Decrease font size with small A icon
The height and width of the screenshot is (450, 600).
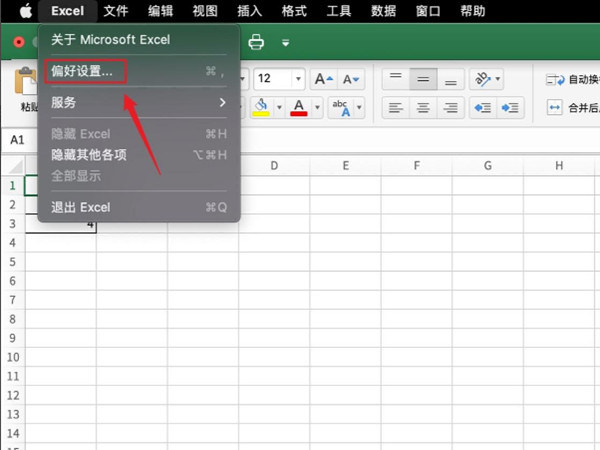tap(351, 79)
